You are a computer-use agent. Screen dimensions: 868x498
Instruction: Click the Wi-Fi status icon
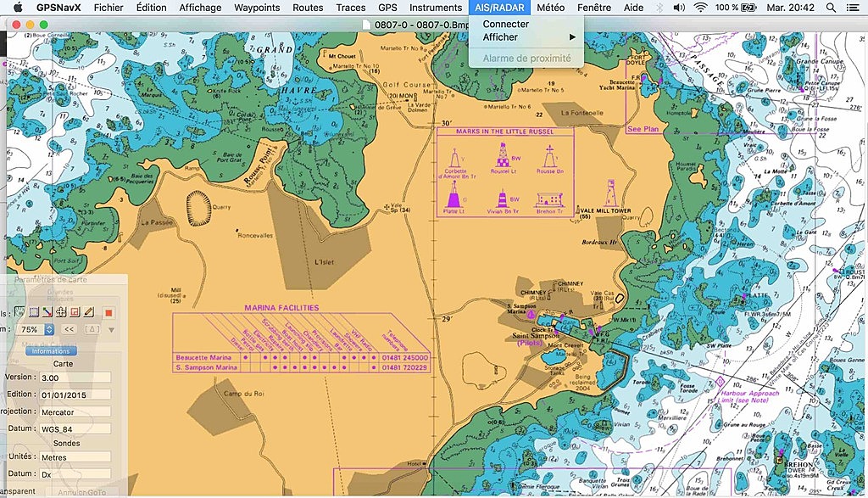coord(700,8)
